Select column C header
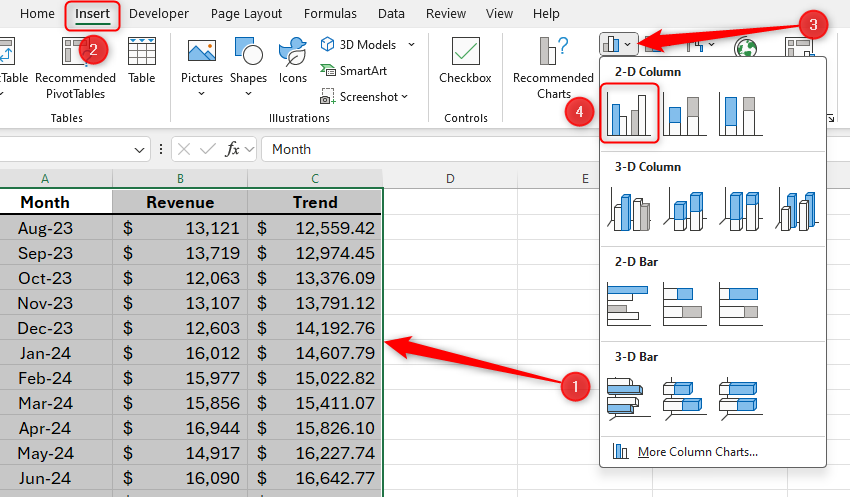 [315, 178]
